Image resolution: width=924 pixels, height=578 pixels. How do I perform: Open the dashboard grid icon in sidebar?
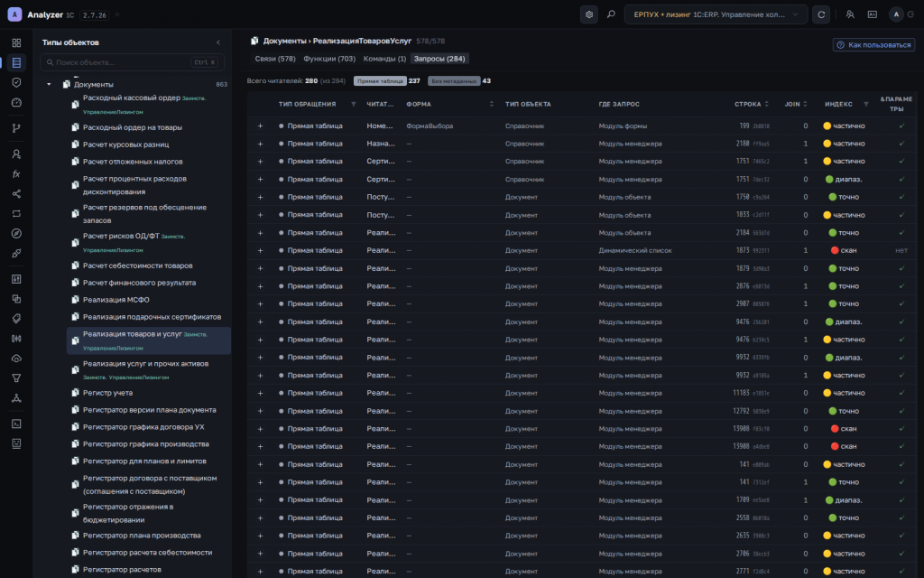16,43
